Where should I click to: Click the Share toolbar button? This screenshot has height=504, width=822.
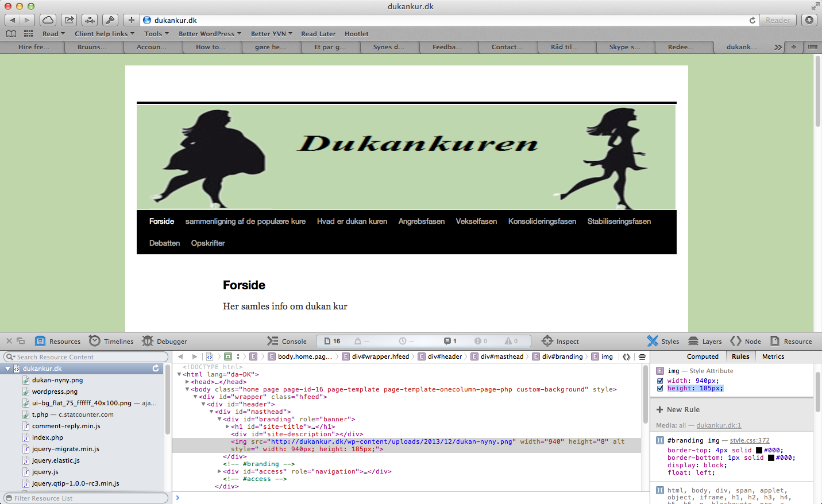[69, 20]
